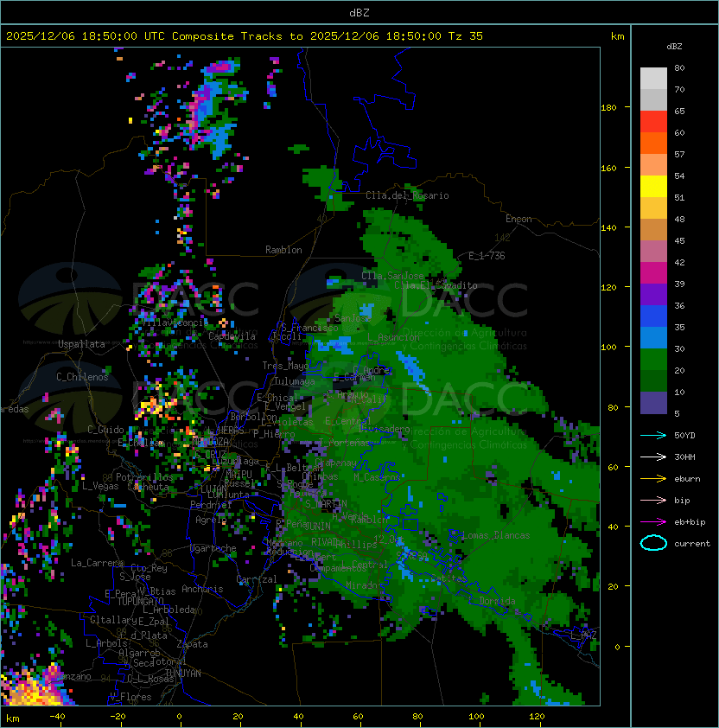Pick the light blue legend swatch above 30
The width and height of the screenshot is (719, 728).
coord(653,338)
